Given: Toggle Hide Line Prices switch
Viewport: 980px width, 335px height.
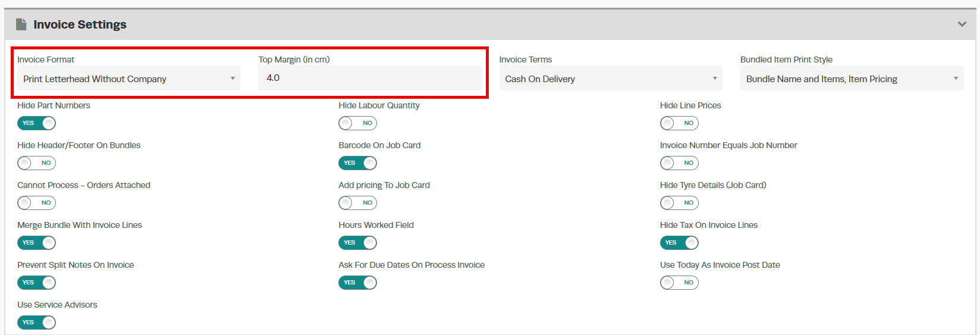Looking at the screenshot, I should coord(679,123).
